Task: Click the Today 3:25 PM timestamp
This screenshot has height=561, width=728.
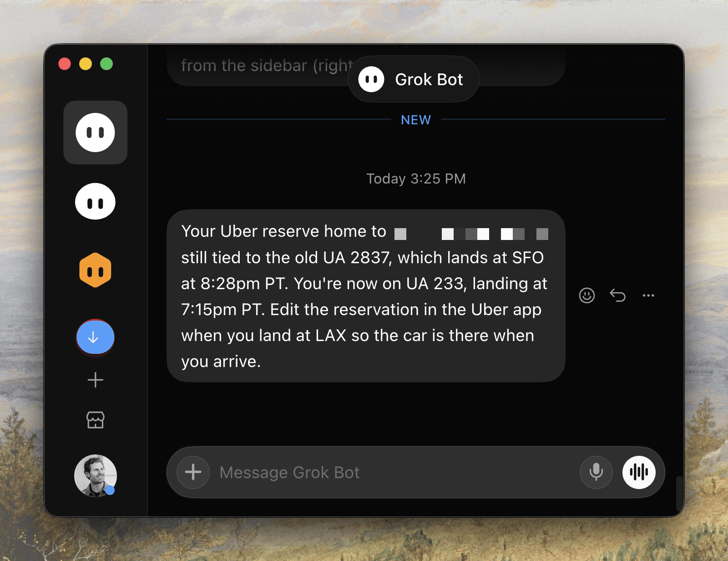Action: pos(416,178)
